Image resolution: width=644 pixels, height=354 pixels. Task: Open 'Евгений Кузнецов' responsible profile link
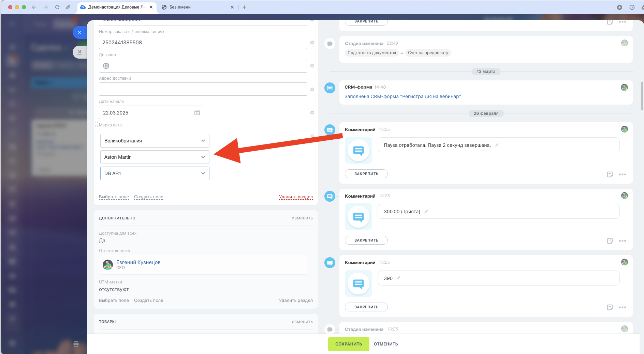click(x=138, y=262)
